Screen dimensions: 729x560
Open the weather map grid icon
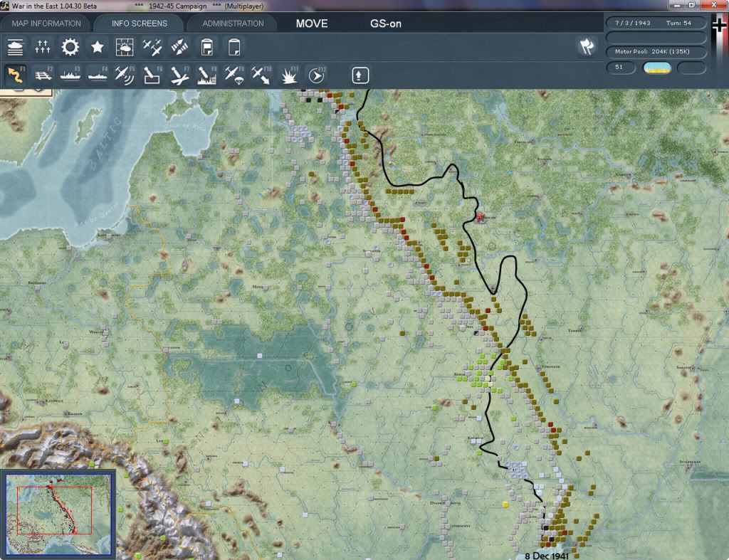click(125, 47)
